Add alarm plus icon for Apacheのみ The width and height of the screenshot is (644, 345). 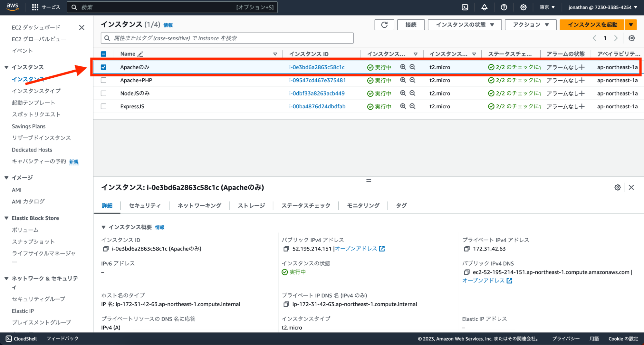(x=582, y=67)
